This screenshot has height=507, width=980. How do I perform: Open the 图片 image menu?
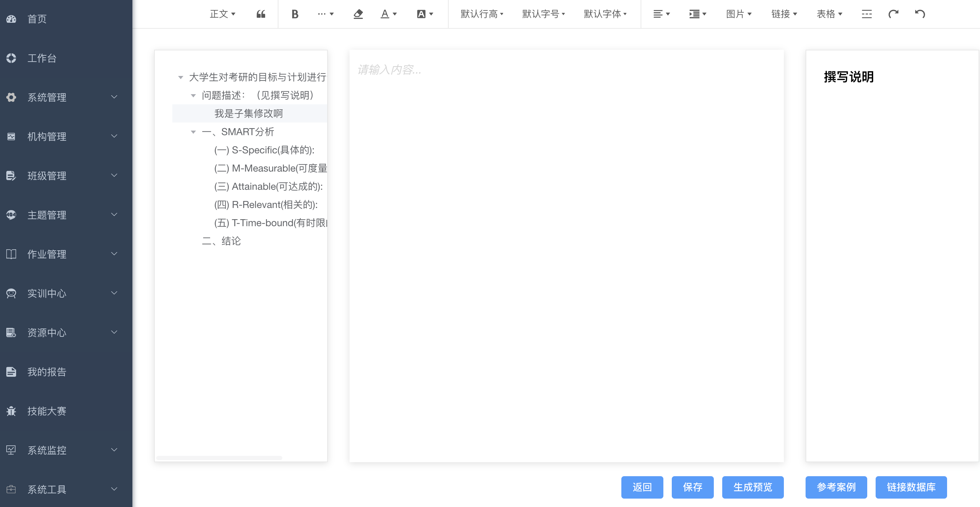[739, 14]
